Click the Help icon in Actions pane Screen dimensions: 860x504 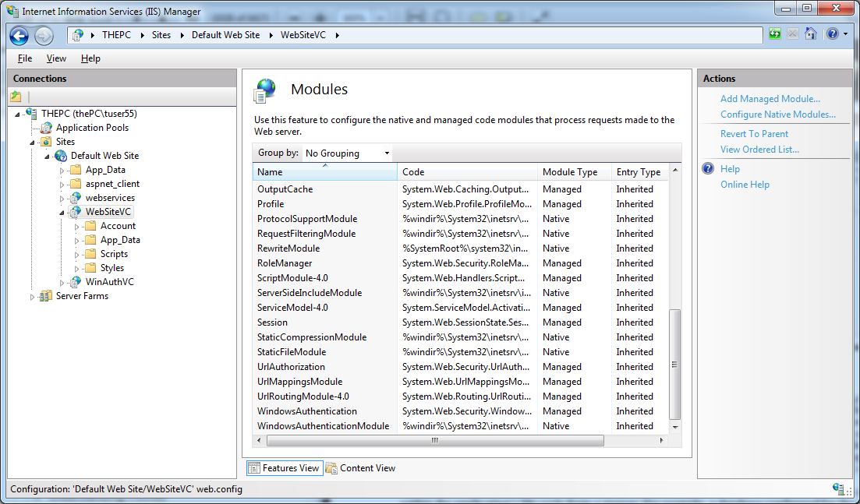pyautogui.click(x=709, y=169)
